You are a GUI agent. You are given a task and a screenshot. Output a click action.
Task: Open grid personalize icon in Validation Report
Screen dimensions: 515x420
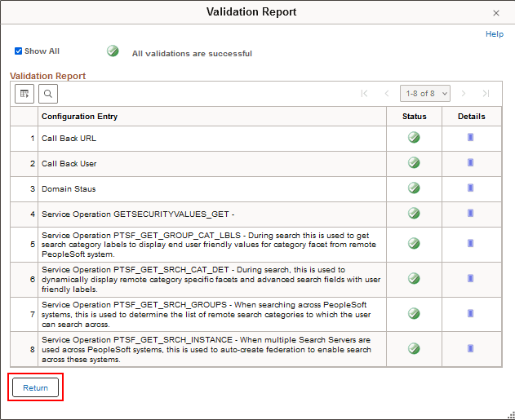24,94
